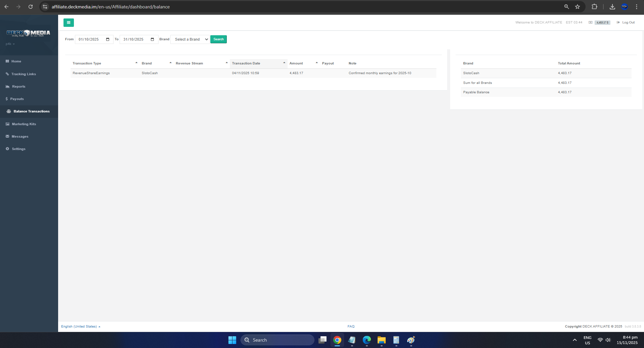Sort table by Transaction Type column

coord(87,63)
